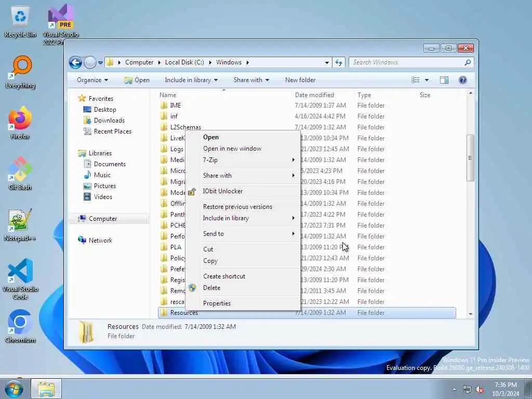Choose Copy from context menu
The width and height of the screenshot is (532, 399).
(243, 261)
